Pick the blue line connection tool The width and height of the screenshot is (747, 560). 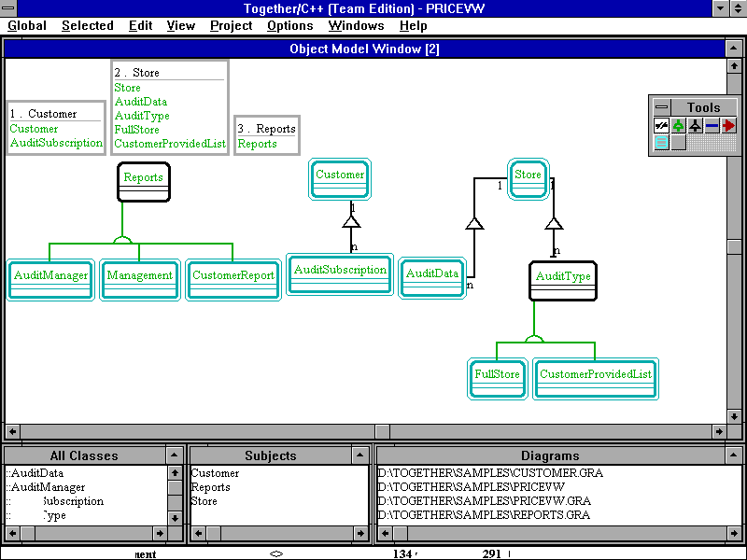coord(712,125)
